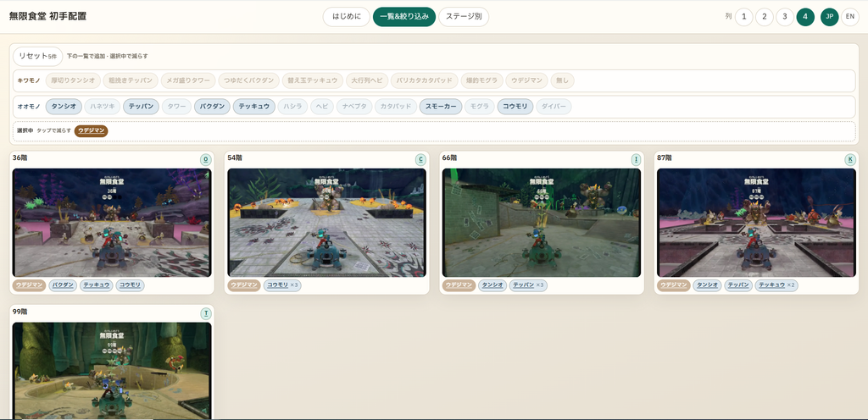Viewport: 868px width, 420px height.
Task: Toggle テッキュウ chip in オオモノ row
Action: (254, 107)
